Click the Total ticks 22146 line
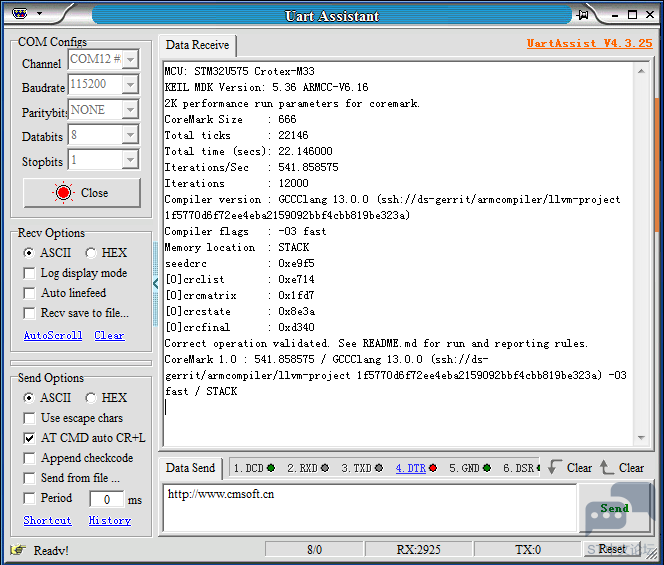 click(x=236, y=136)
